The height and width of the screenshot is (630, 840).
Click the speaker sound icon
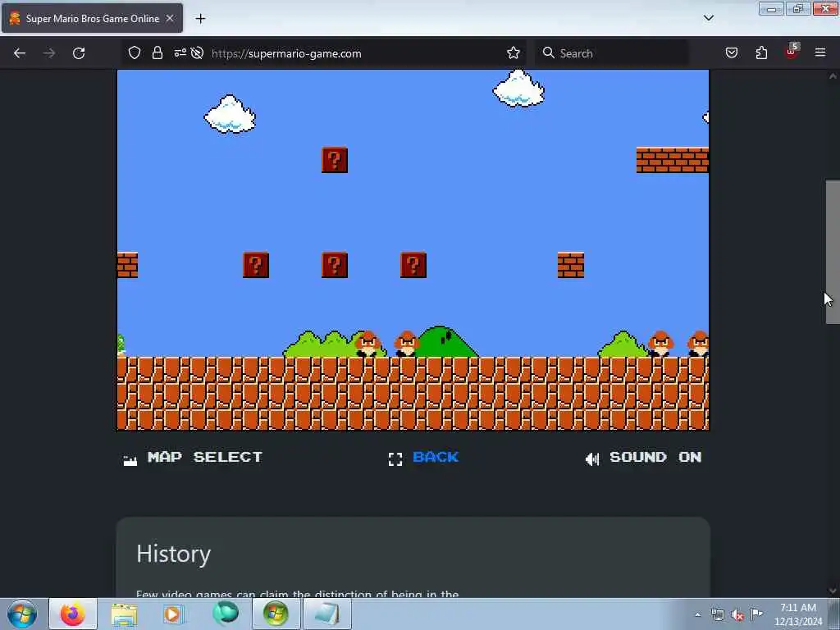[x=592, y=459]
